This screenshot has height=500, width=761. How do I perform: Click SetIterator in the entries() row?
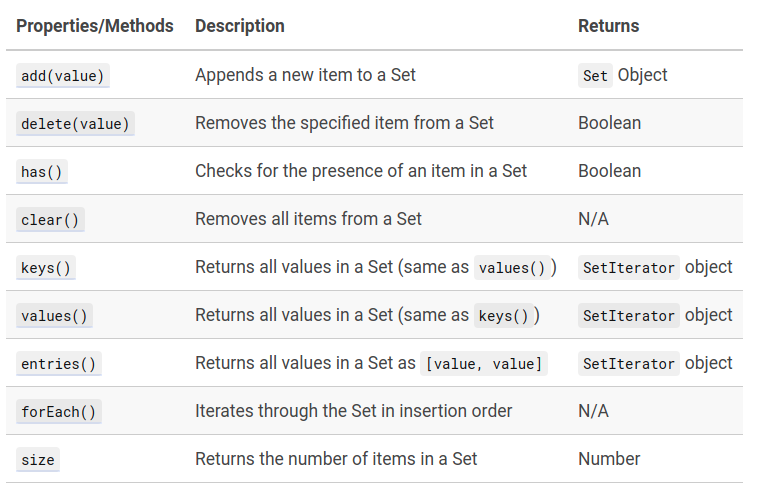tap(629, 364)
